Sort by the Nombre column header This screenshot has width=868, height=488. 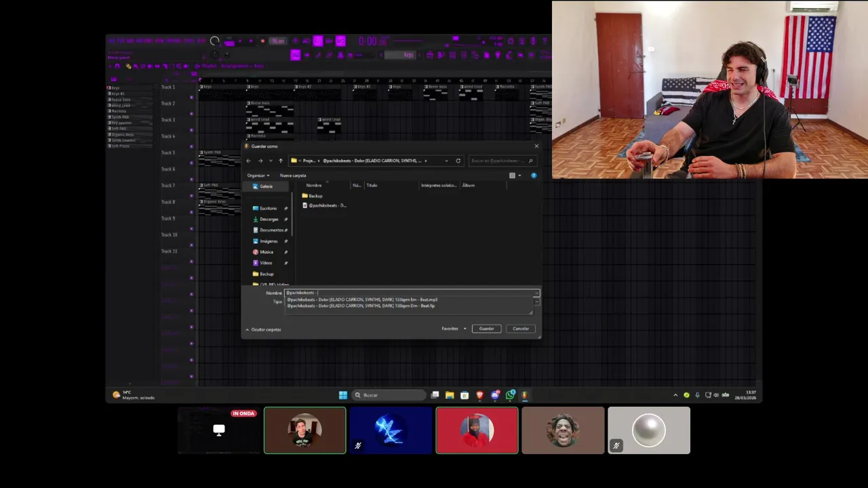pyautogui.click(x=313, y=185)
